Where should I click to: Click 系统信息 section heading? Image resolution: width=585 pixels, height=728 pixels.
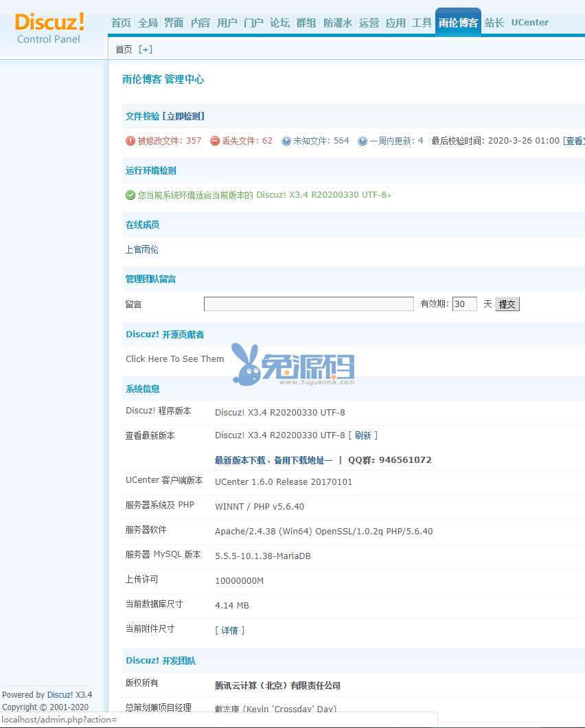point(143,389)
